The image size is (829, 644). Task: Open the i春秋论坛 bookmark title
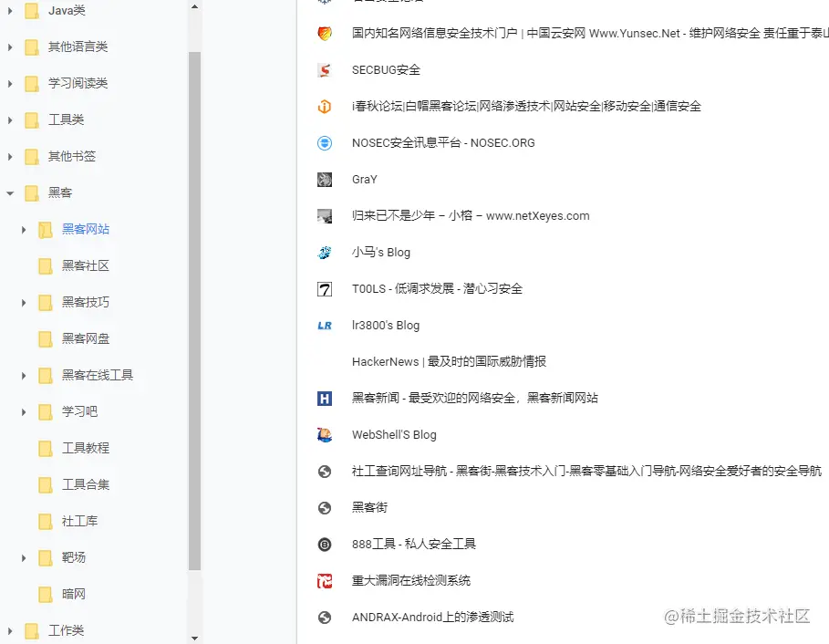click(526, 107)
